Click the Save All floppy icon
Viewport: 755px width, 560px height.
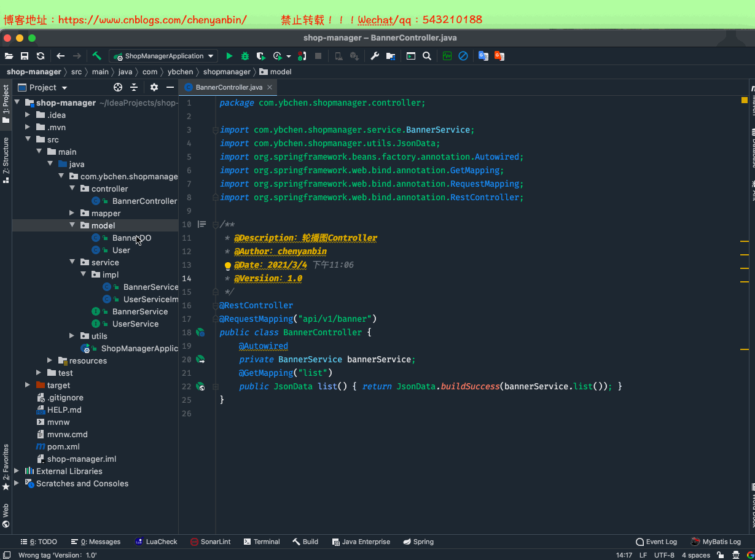pos(25,56)
